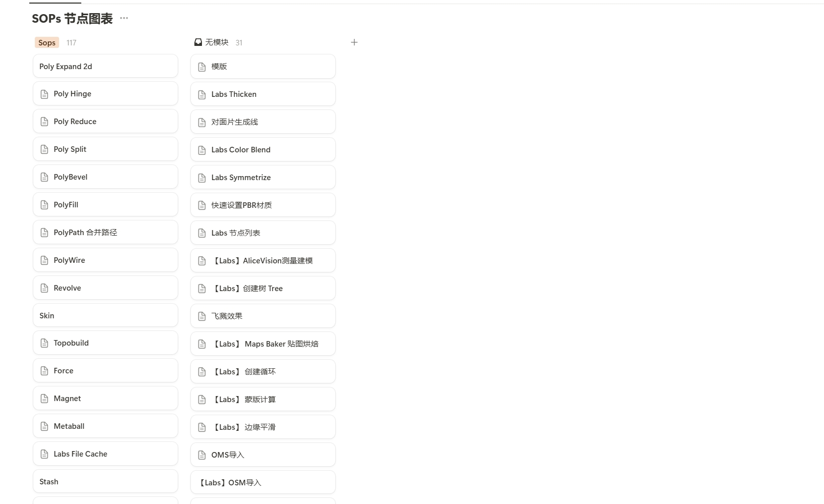This screenshot has height=504, width=824.
Task: Click the plus icon to add group
Action: tap(354, 42)
